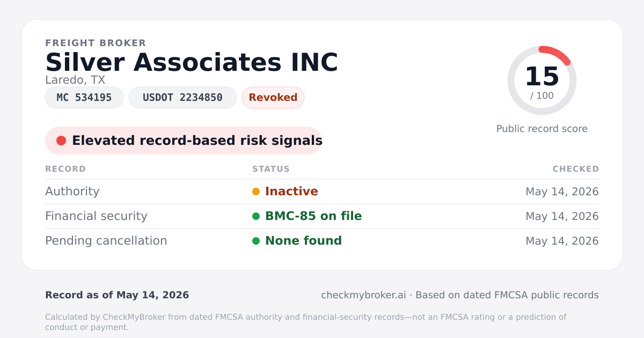Image resolution: width=644 pixels, height=338 pixels.
Task: Select the MC 534195 badge
Action: 84,98
